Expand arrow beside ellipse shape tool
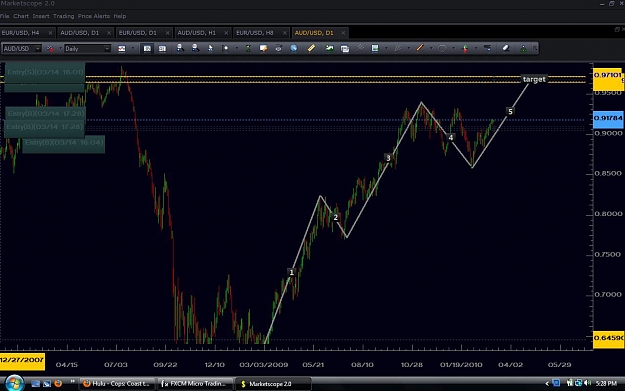 [x=453, y=49]
